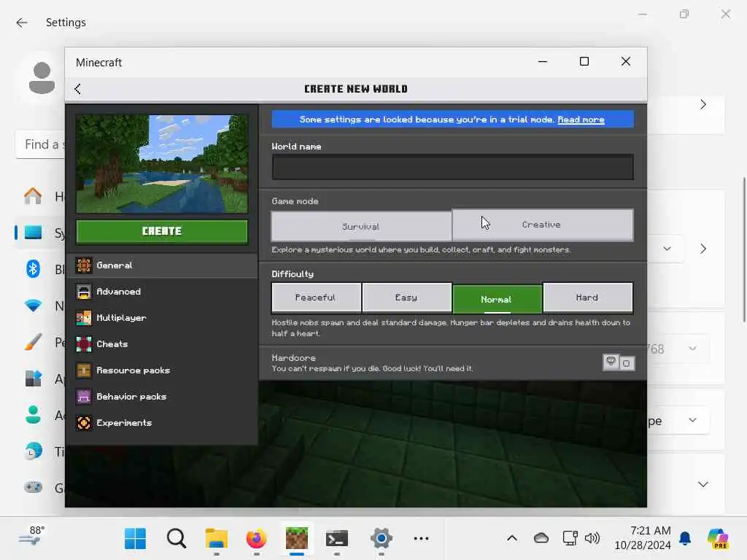Launch Firefox from taskbar
Image resolution: width=747 pixels, height=560 pixels.
[256, 539]
